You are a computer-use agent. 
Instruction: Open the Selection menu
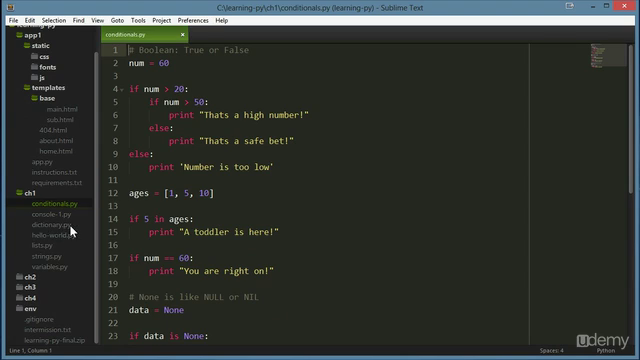pos(54,20)
